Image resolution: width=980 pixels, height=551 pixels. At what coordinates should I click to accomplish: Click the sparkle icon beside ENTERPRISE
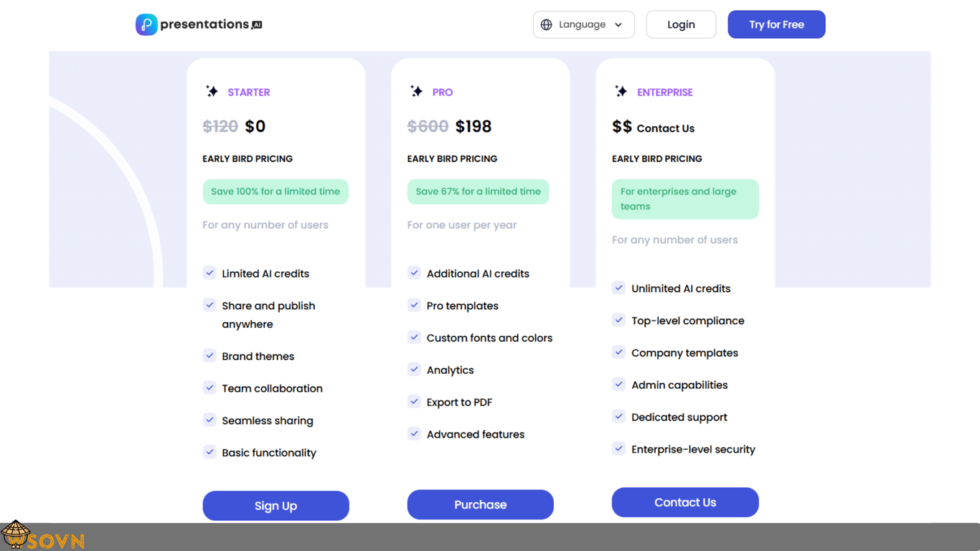[621, 91]
